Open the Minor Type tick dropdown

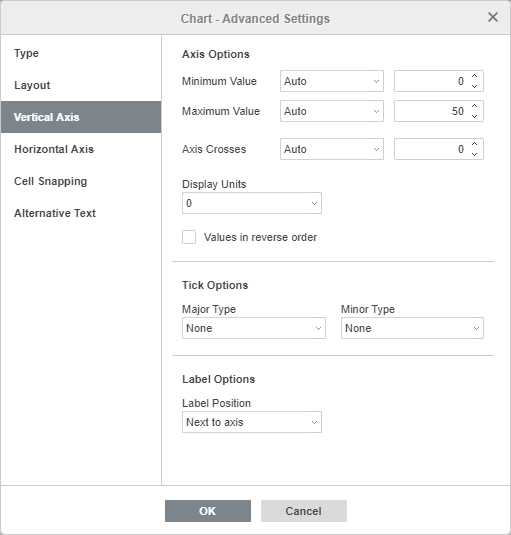[x=412, y=328]
